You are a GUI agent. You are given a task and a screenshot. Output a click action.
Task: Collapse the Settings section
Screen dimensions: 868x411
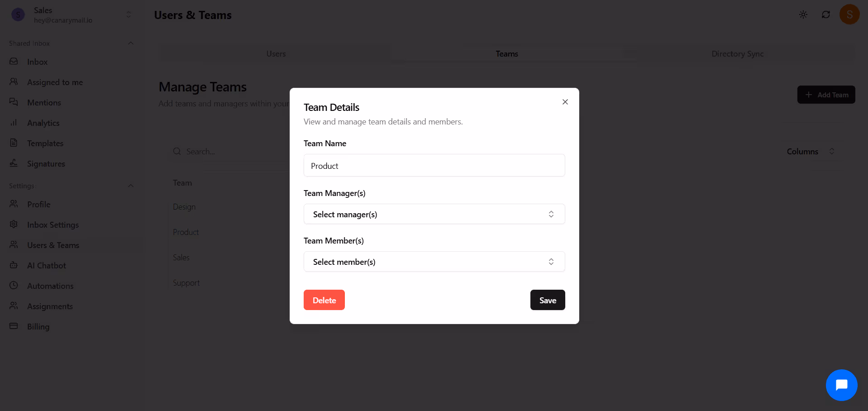click(x=131, y=186)
